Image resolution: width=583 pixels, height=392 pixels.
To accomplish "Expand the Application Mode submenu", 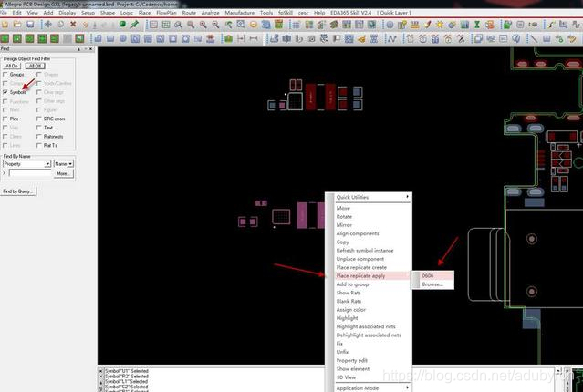I will [372, 388].
